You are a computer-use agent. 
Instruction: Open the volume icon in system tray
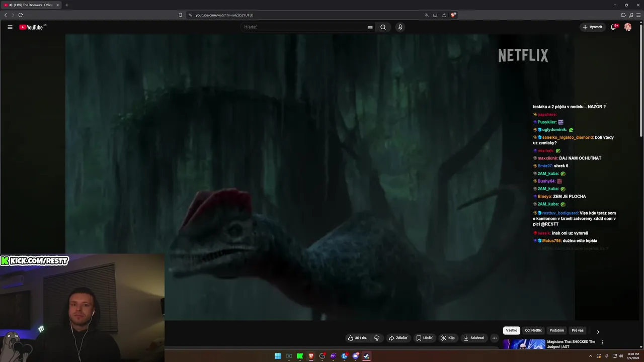click(x=621, y=356)
